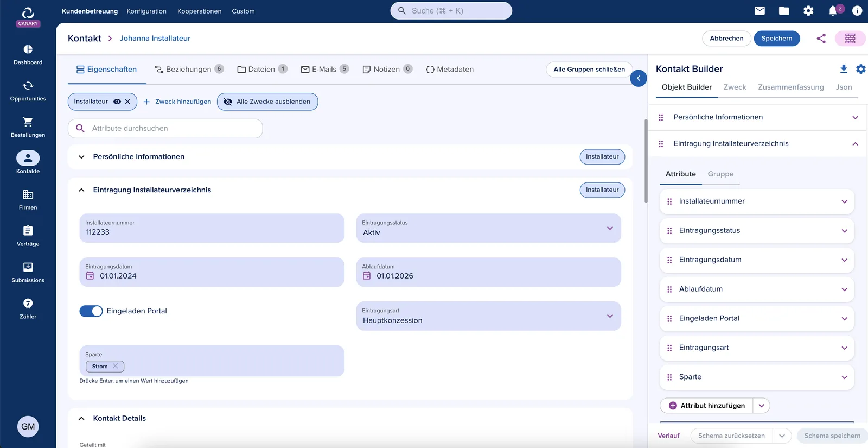Click Alle Gruppen schließen

(589, 70)
